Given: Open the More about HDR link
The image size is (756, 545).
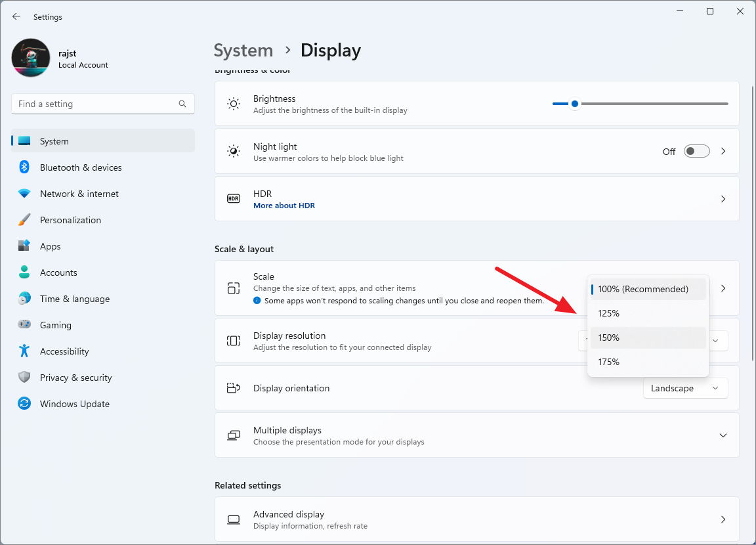Looking at the screenshot, I should (x=284, y=206).
